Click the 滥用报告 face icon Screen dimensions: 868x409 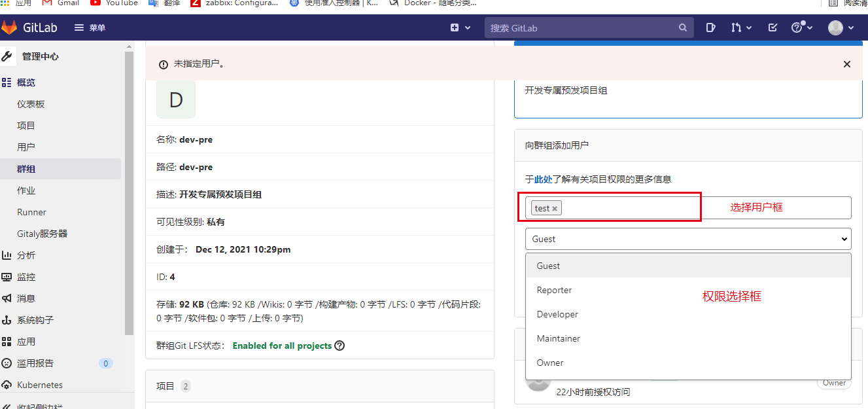pyautogui.click(x=7, y=363)
